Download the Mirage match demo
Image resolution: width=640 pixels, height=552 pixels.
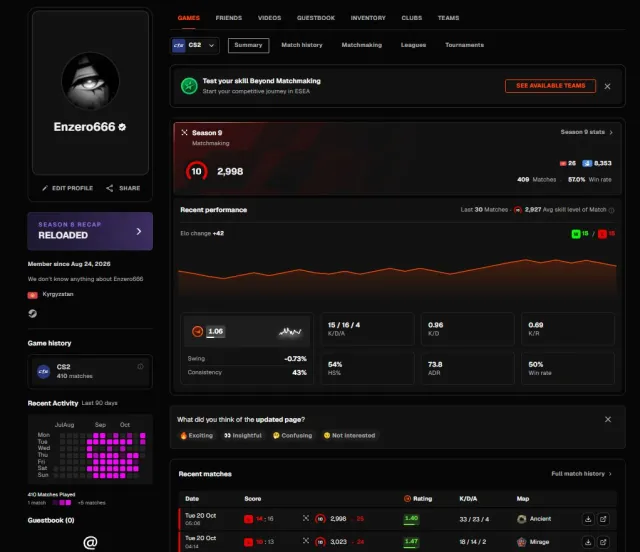[x=588, y=542]
